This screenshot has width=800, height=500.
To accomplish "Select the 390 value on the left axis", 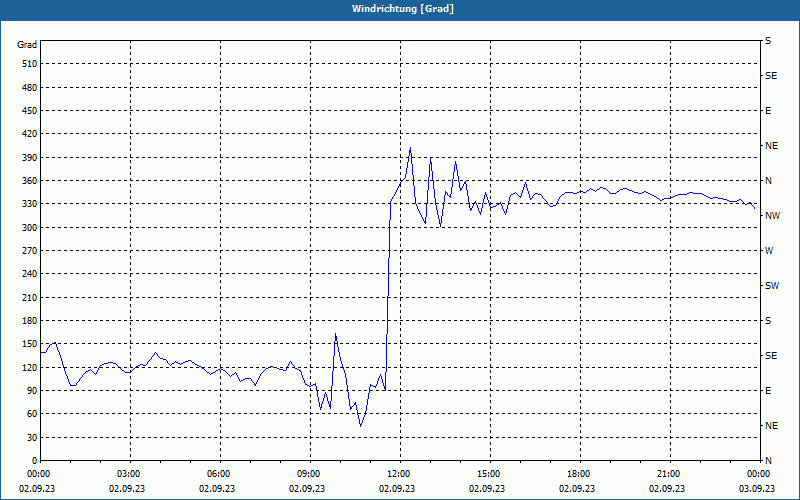I will point(30,158).
